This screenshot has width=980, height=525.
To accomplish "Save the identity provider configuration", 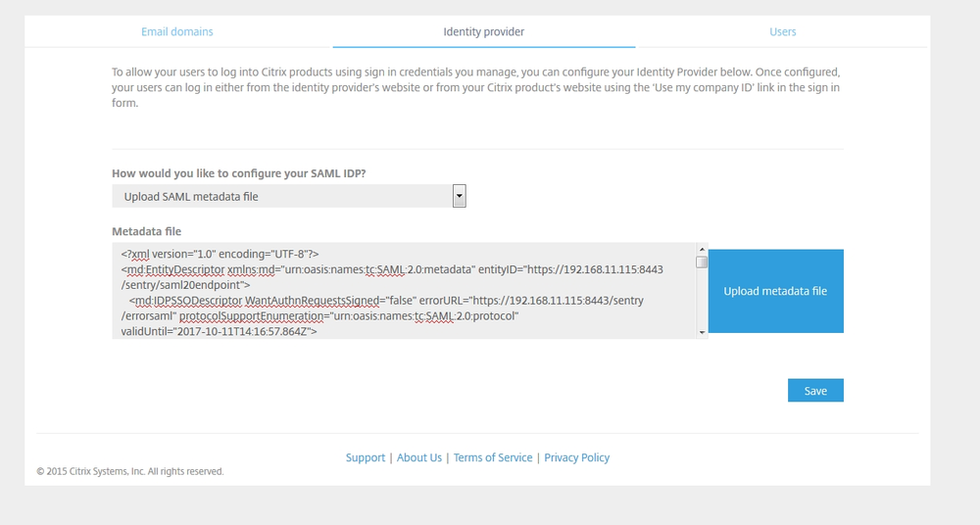I will 815,391.
